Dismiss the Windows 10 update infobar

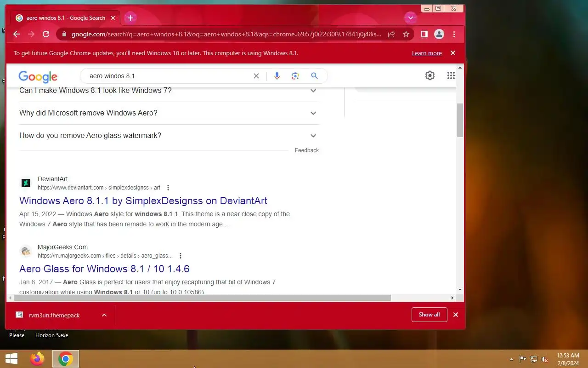click(453, 53)
